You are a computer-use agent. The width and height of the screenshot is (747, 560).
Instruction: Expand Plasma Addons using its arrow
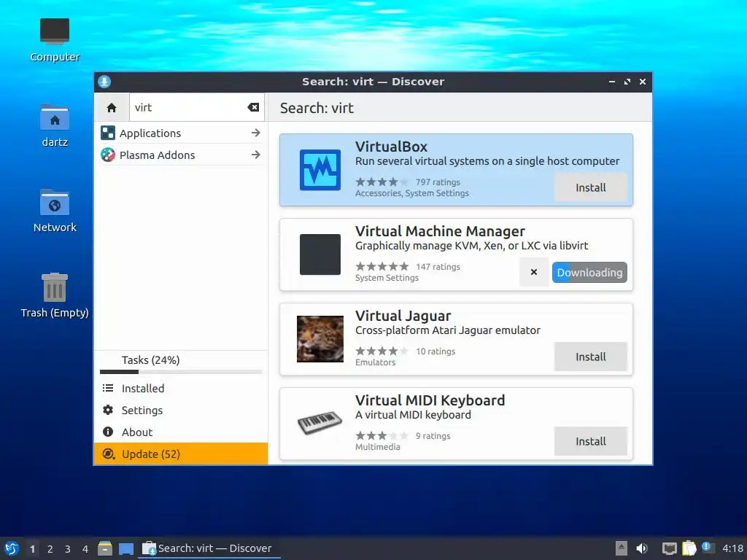(256, 155)
